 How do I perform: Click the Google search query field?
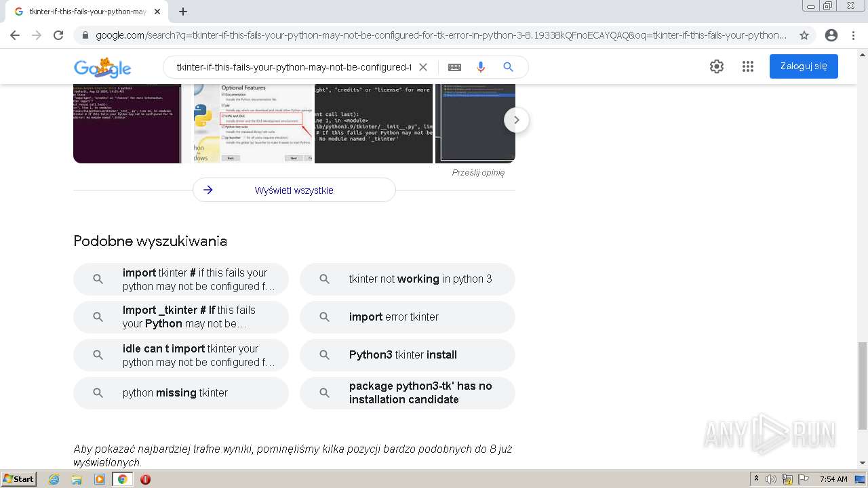(x=294, y=67)
